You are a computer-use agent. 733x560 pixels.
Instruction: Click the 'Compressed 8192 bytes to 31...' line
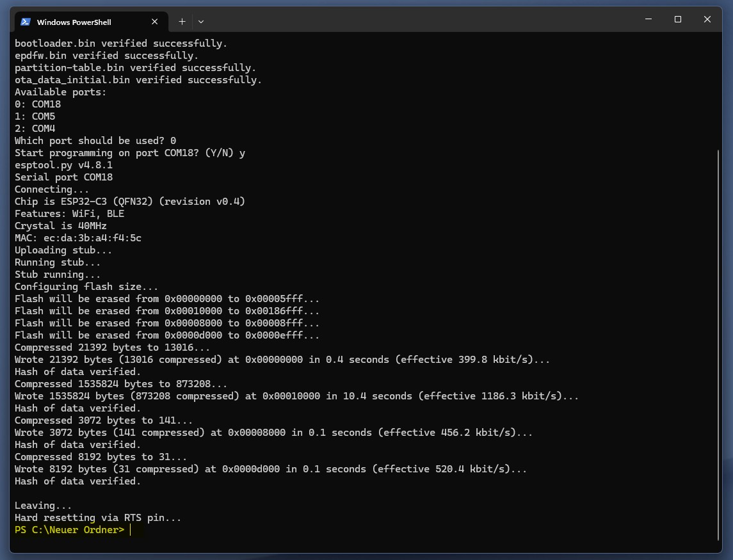pos(101,457)
